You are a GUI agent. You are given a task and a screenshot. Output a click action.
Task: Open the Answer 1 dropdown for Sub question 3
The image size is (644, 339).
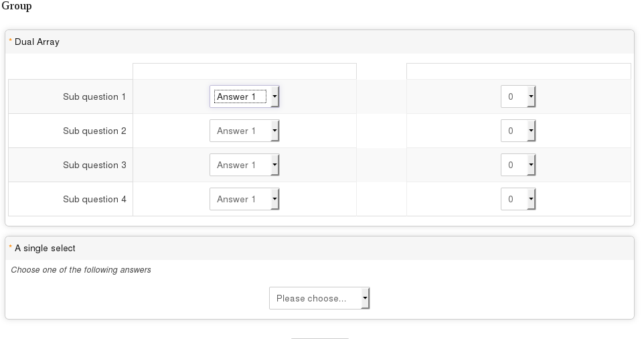coord(244,165)
